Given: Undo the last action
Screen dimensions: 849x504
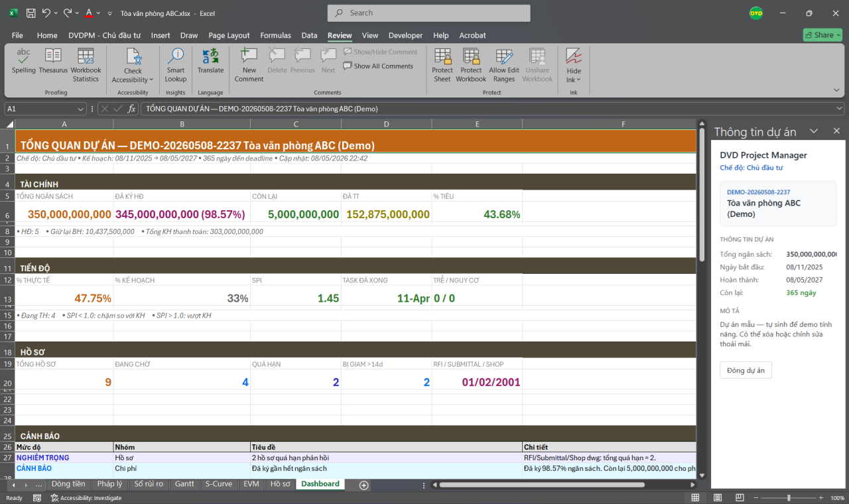Looking at the screenshot, I should (x=46, y=13).
